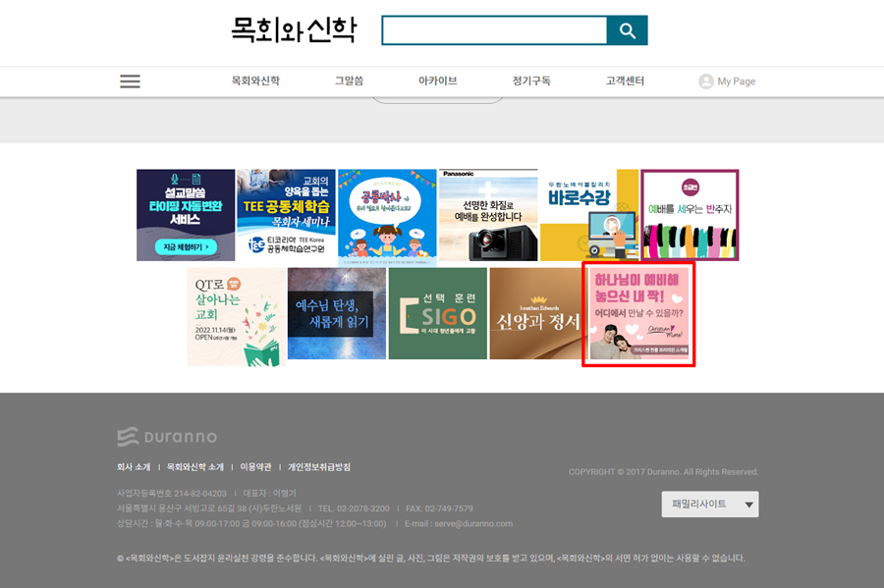The image size is (884, 588).
Task: Click the 회사 소개 footer link
Action: click(x=134, y=467)
